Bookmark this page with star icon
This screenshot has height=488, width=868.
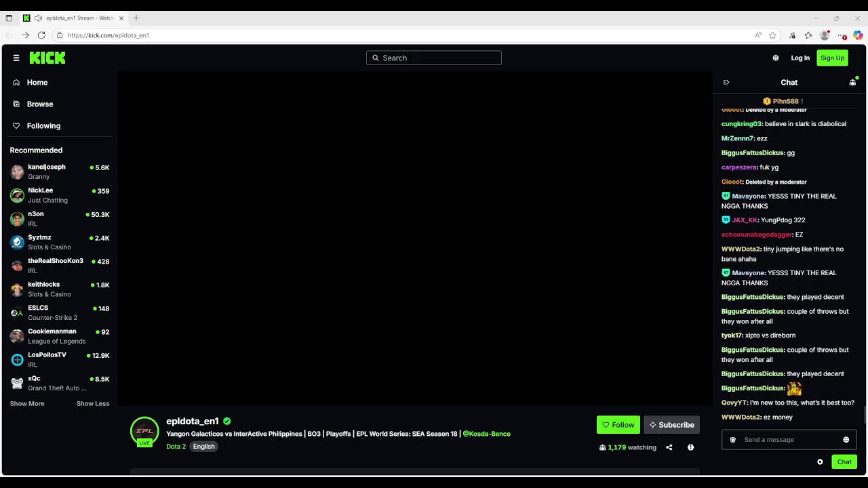pos(772,35)
